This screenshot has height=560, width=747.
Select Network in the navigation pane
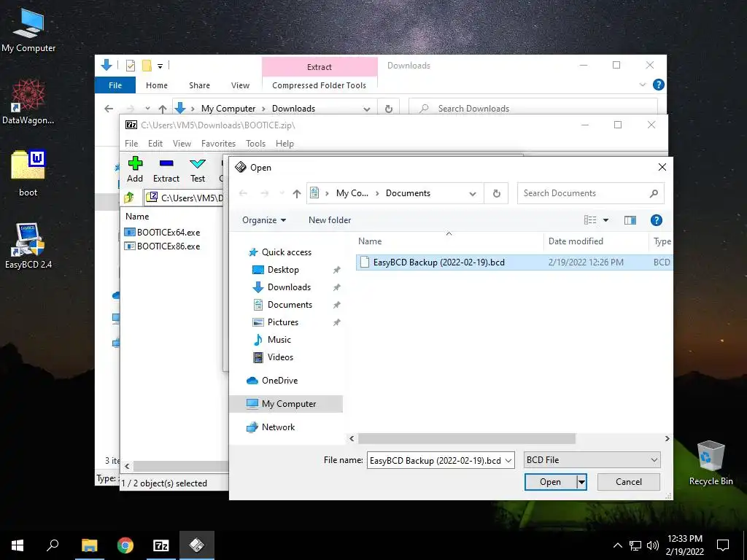click(x=278, y=427)
